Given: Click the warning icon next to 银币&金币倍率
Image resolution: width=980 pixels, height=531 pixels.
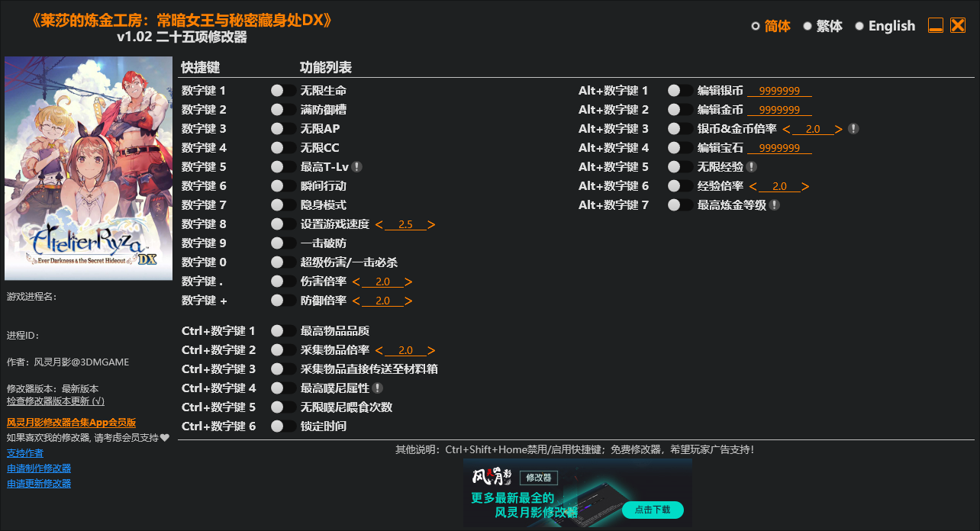Looking at the screenshot, I should coord(854,128).
